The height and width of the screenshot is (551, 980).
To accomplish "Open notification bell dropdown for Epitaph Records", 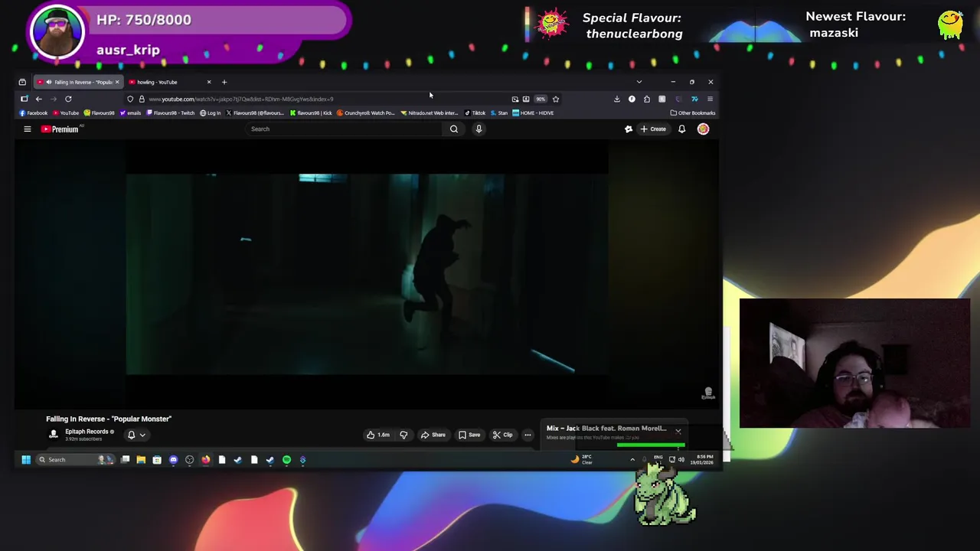I will click(136, 435).
